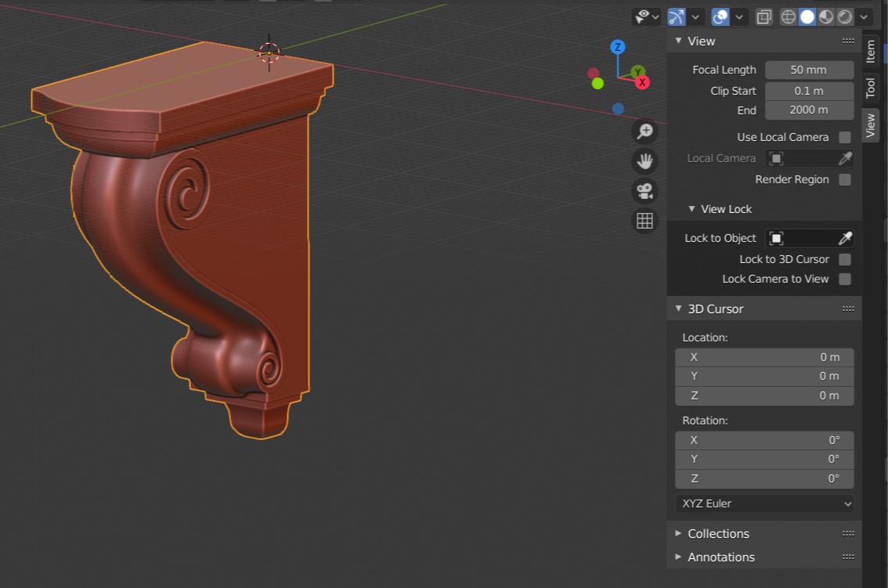Use the Lock to Object eyedropper icon
The width and height of the screenshot is (888, 588).
coord(845,239)
